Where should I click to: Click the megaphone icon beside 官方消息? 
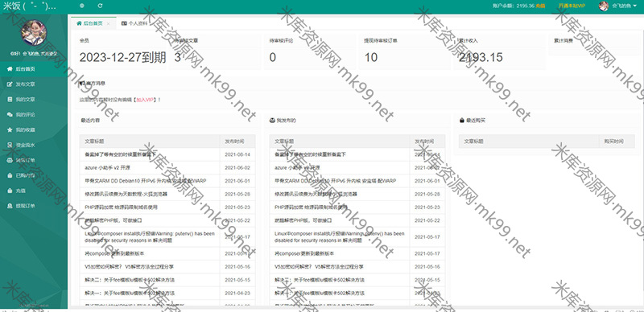tap(82, 83)
